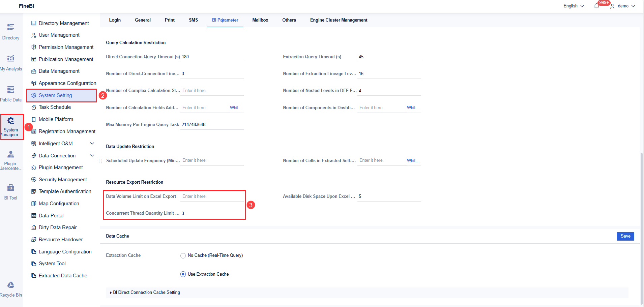
Task: Switch to the SMS tab
Action: (x=194, y=20)
